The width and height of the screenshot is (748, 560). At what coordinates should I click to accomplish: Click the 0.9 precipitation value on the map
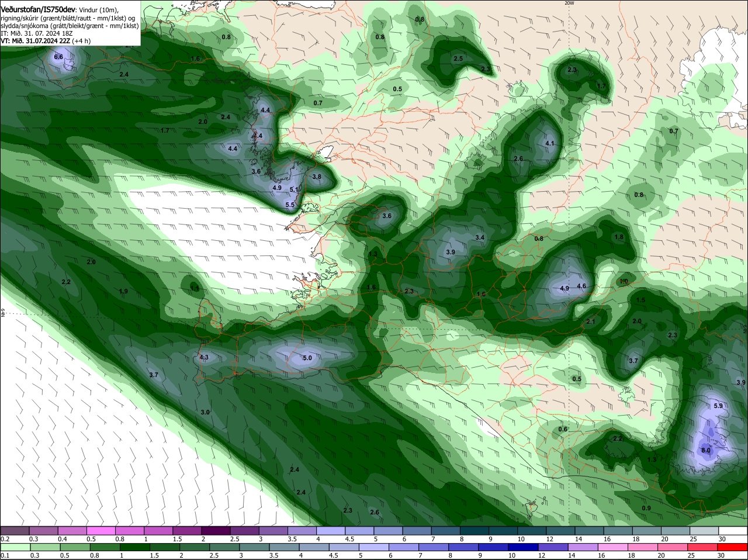[x=646, y=508]
